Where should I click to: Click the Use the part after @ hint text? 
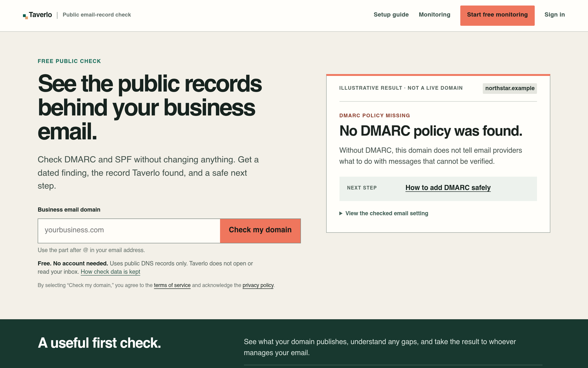pyautogui.click(x=91, y=250)
